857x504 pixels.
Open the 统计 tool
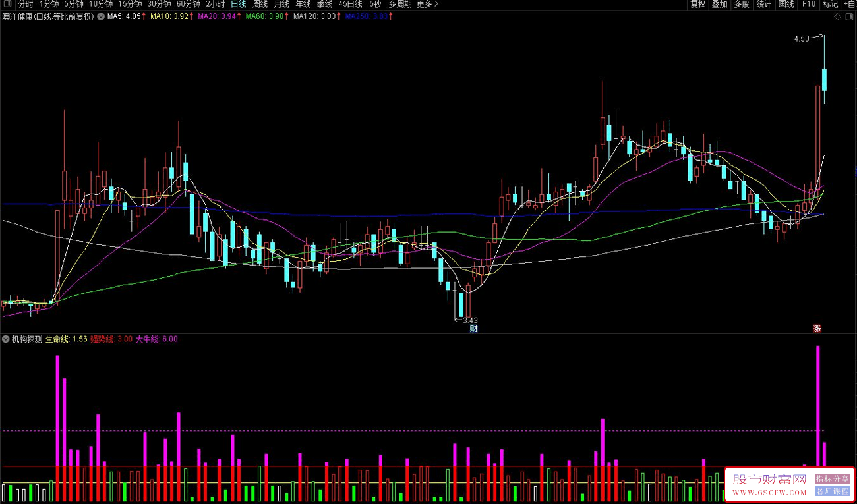point(764,4)
